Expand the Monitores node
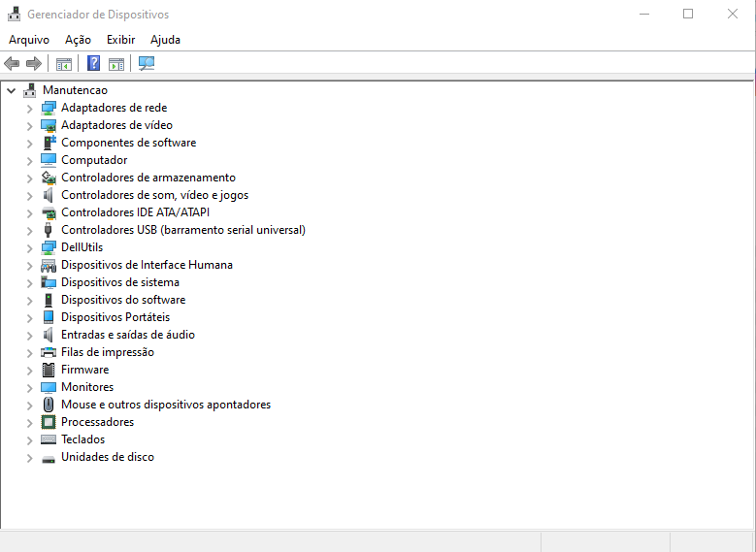Image resolution: width=756 pixels, height=552 pixels. click(29, 388)
